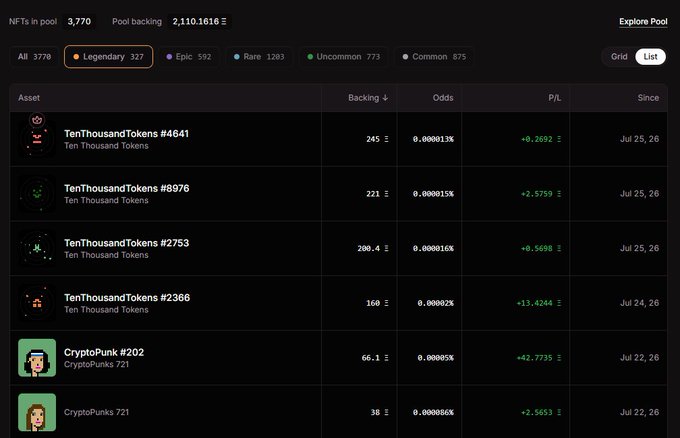Open TenThousandTokens #2753 thumbnail image

coord(37,248)
